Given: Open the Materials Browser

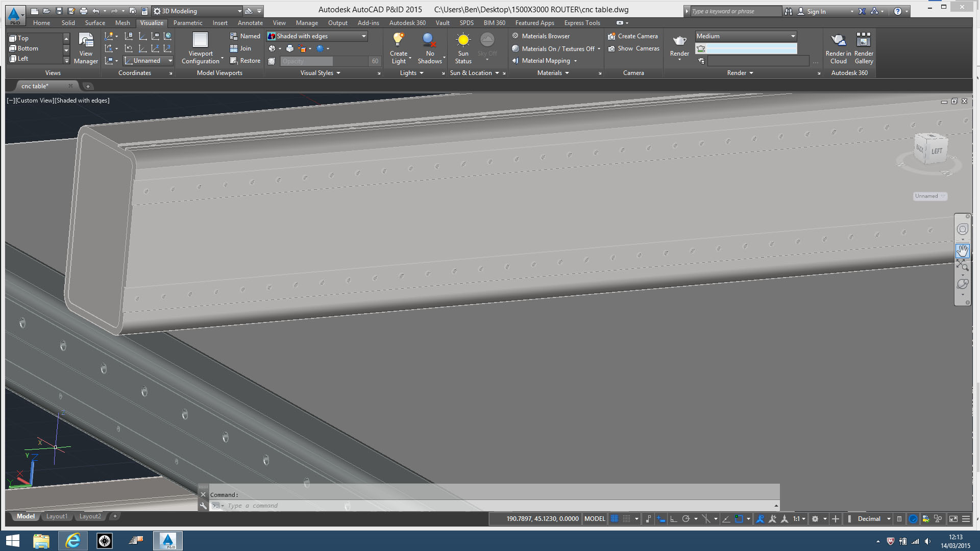Looking at the screenshot, I should [x=545, y=36].
